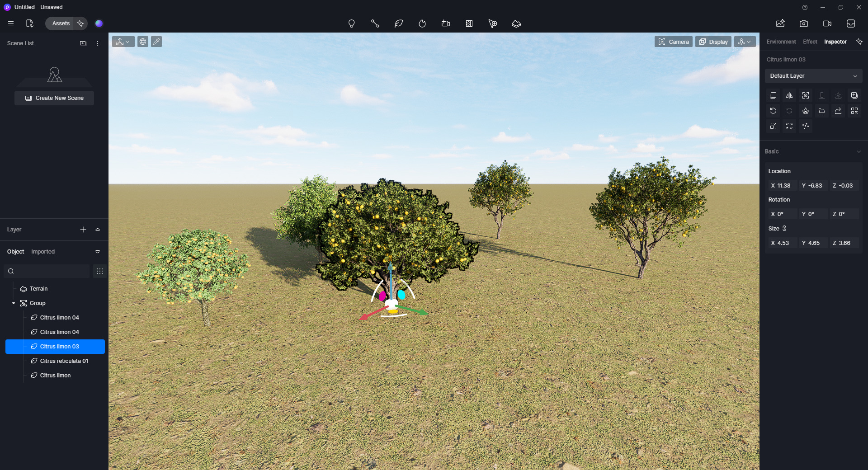Open the object list filter dropdown
Image resolution: width=868 pixels, height=470 pixels.
[x=98, y=252]
